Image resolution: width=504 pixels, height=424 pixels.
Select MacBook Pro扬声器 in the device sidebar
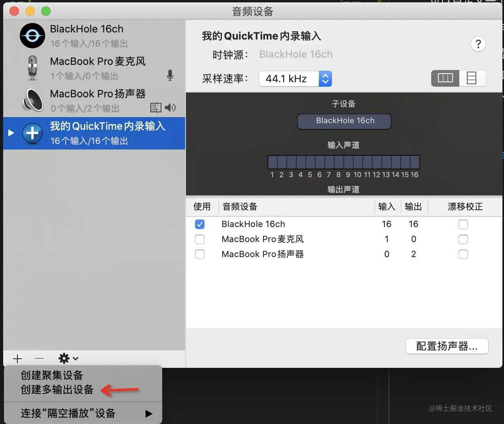coord(94,100)
